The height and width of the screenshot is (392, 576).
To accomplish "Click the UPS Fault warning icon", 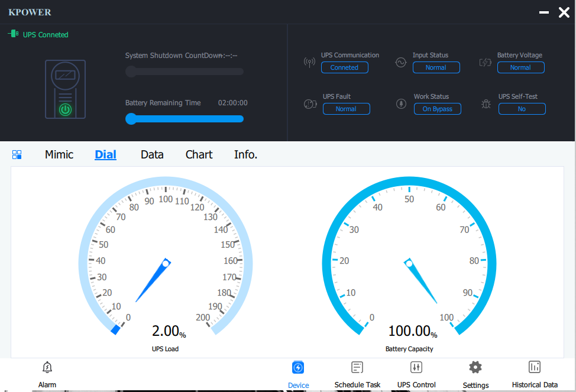I will coord(310,104).
